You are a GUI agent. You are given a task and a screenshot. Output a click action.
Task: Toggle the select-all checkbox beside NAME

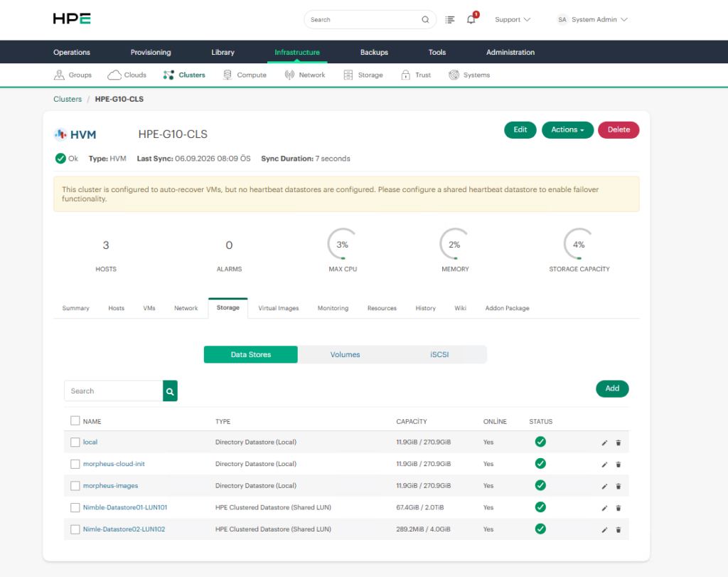(75, 421)
